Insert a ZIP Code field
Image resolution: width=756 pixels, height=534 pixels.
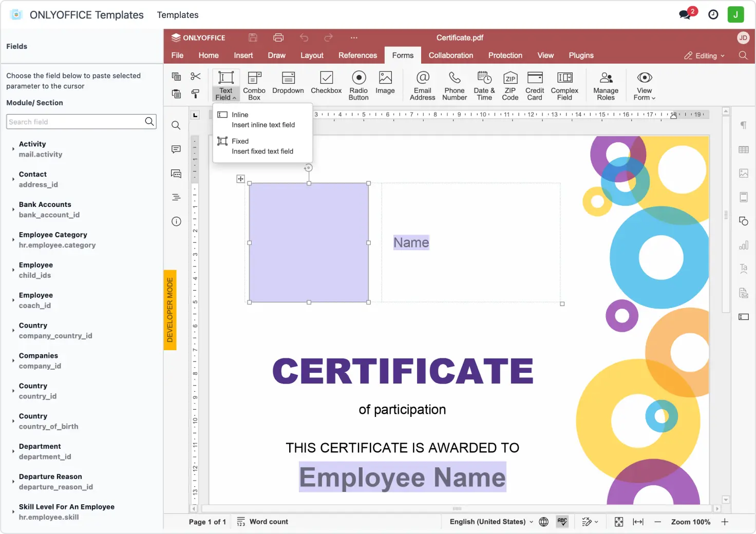coord(510,86)
